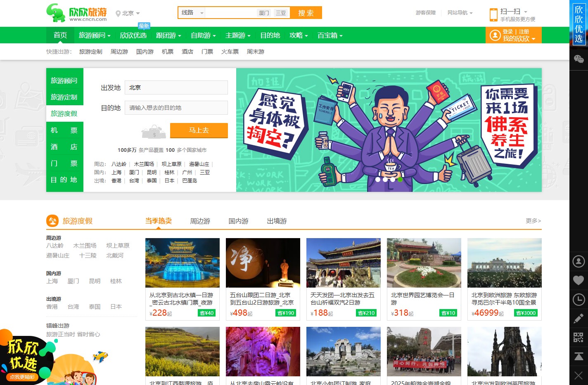Screen dimensions: 588x385
Task: Open the 欣欣优选 nav item
Action: pos(133,35)
